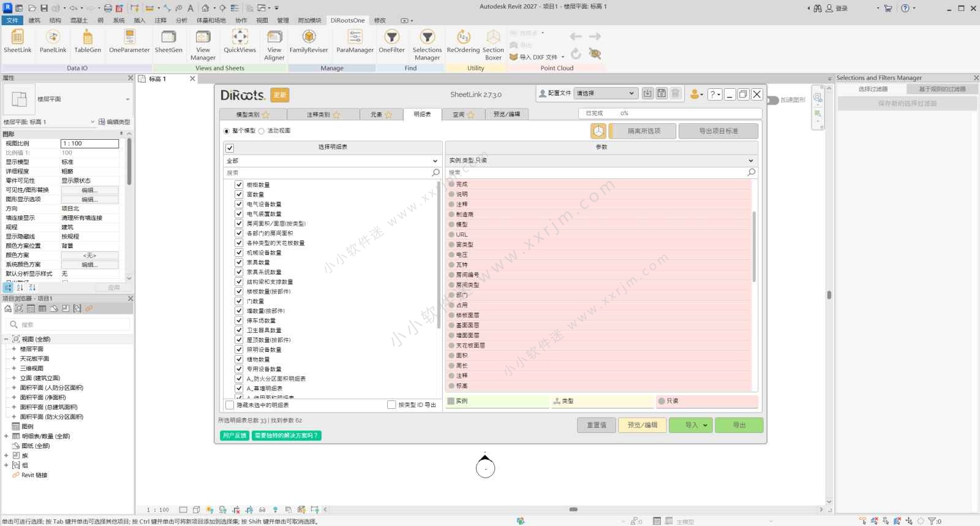Open the SheetGen tool
This screenshot has height=526, width=980.
[x=168, y=42]
